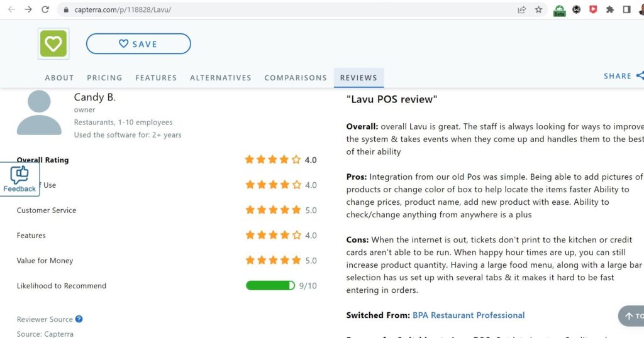Open the PRICING tab
Screen dimensions: 644x338
pyautogui.click(x=104, y=77)
